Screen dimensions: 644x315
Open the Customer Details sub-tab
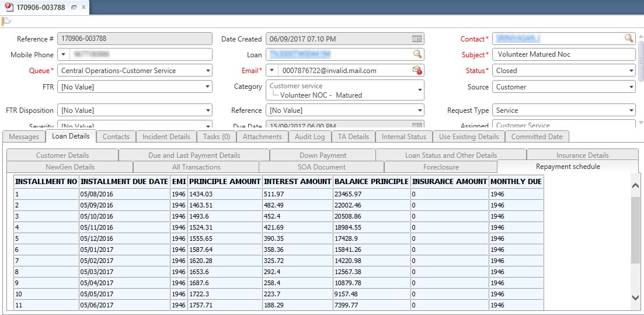pyautogui.click(x=62, y=155)
